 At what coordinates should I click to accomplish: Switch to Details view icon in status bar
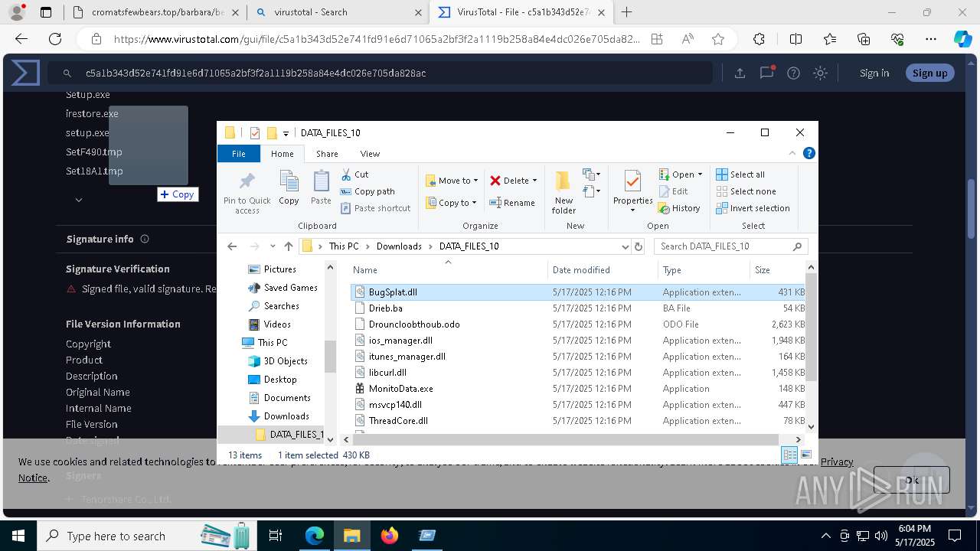(x=789, y=455)
